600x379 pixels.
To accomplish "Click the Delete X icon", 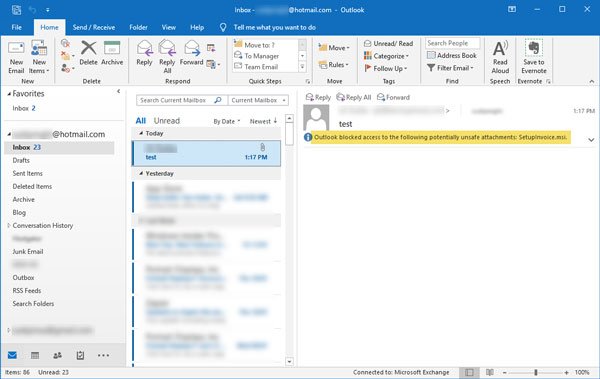I will (88, 48).
